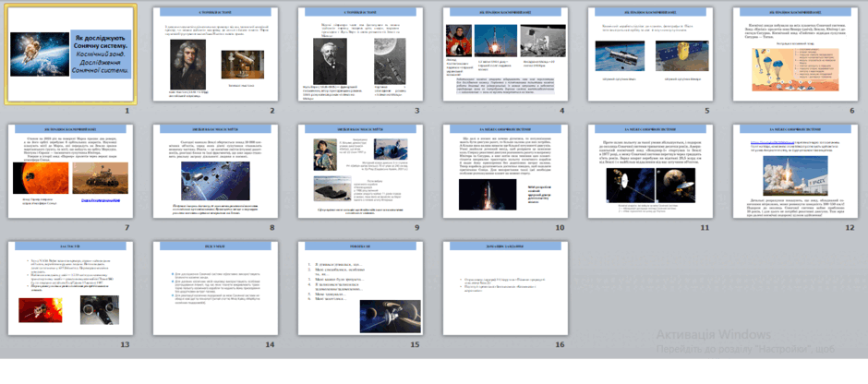This screenshot has height=384, width=868.
Task: Click the blue title box on slide 1
Action: (x=101, y=54)
